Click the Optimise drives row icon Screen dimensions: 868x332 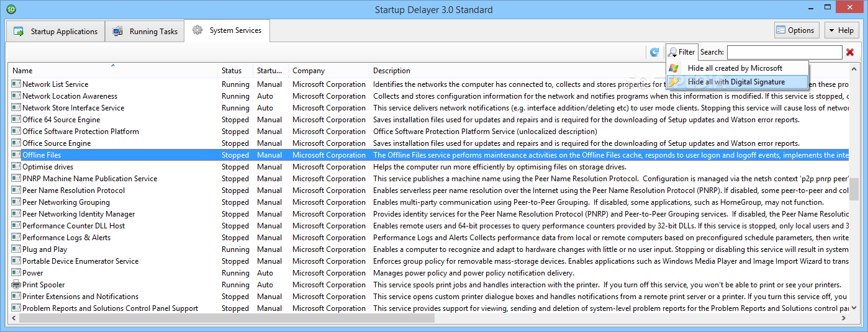click(16, 166)
